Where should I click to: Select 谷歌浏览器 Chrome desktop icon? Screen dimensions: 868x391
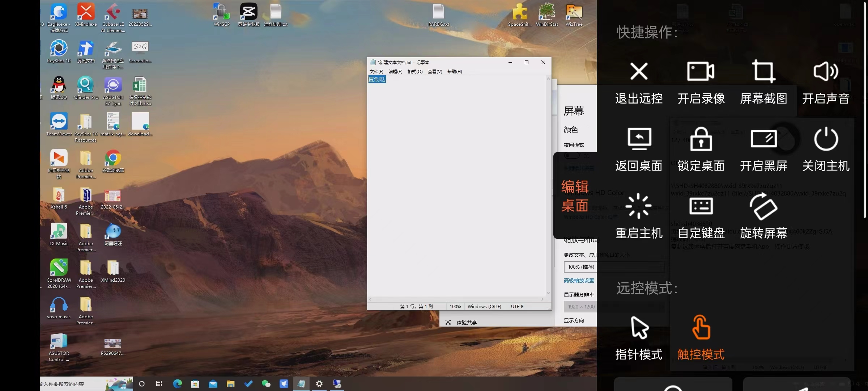click(113, 161)
